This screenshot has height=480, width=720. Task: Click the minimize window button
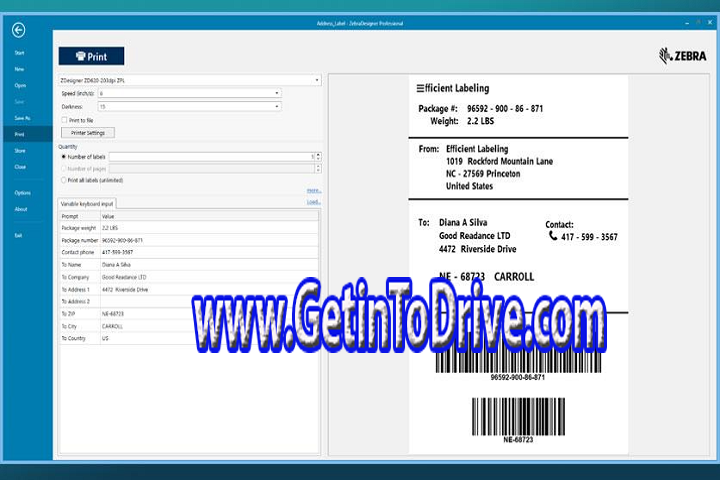coord(687,23)
